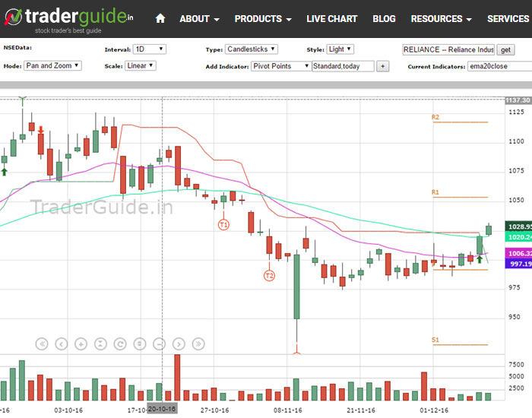Click the tallest red volume bar
This screenshot has height=418, width=532.
click(x=177, y=377)
